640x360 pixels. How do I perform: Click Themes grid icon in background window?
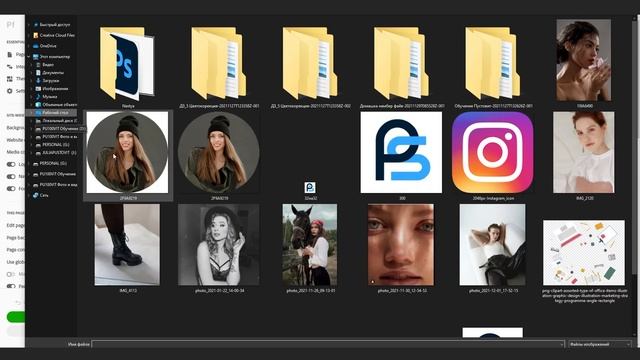(10, 79)
